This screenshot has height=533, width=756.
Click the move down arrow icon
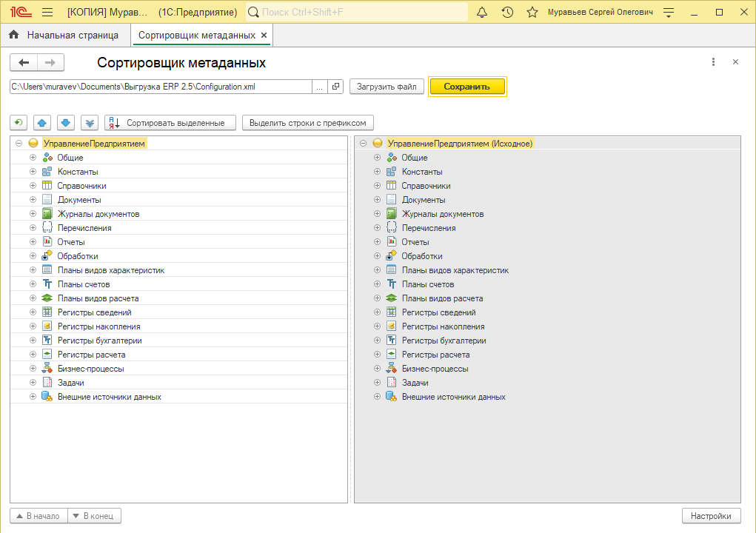coord(66,122)
